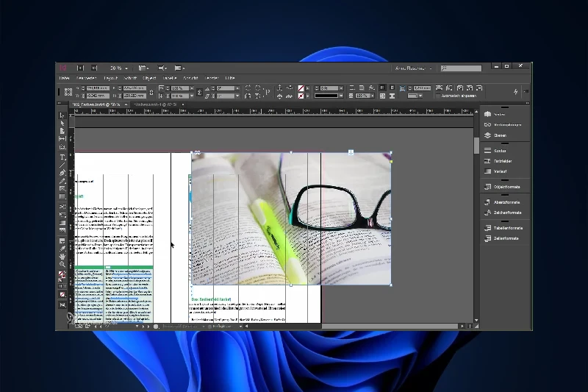The image size is (588, 392).
Task: Select the Selection arrow tool
Action: click(x=62, y=115)
